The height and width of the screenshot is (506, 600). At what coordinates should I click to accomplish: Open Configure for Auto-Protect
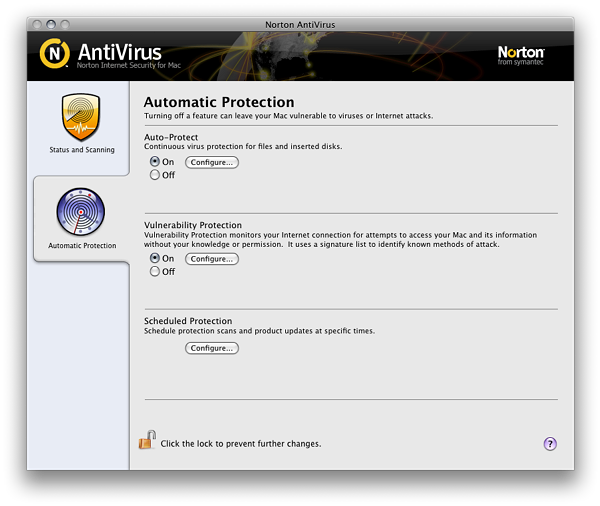coord(212,162)
